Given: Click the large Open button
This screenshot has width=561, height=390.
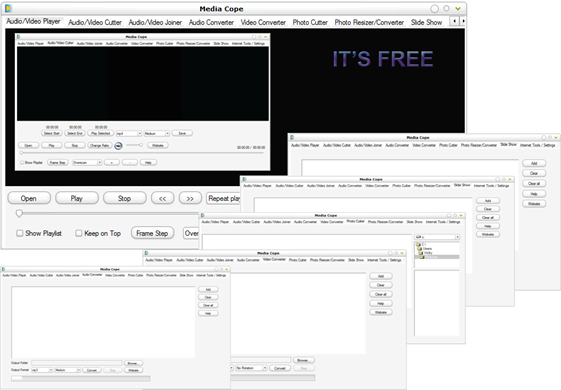Looking at the screenshot, I should tap(29, 198).
